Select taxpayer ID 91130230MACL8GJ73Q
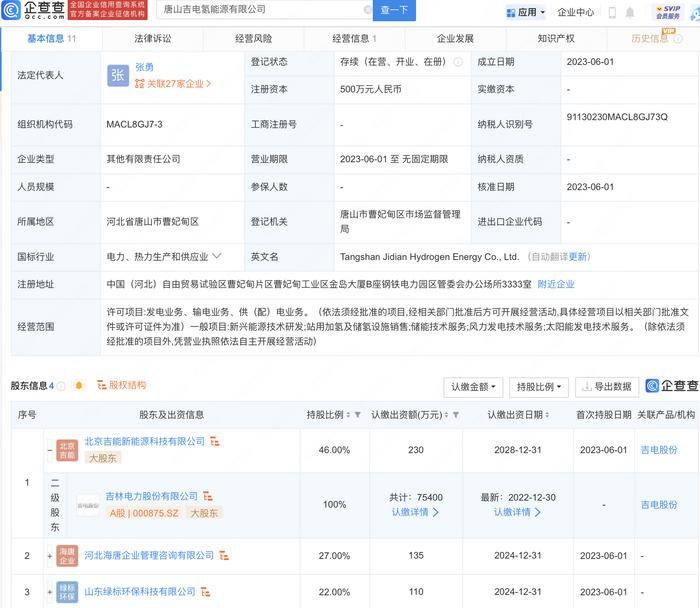 click(x=617, y=117)
